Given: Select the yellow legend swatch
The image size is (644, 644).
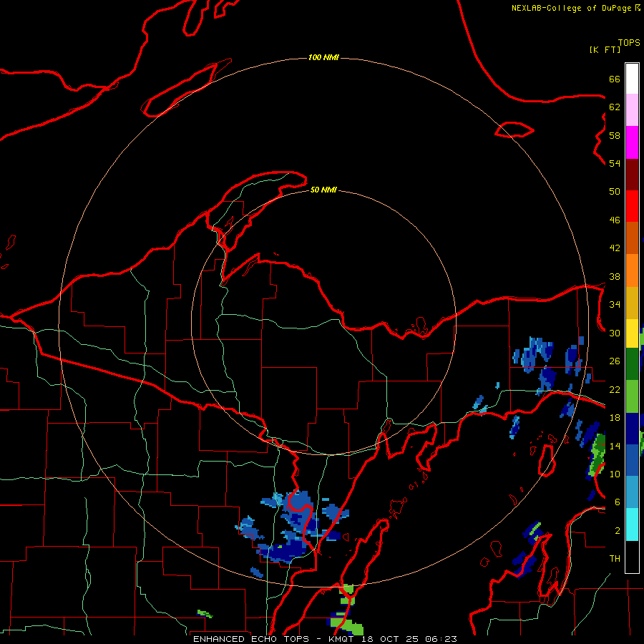Looking at the screenshot, I should (x=632, y=333).
